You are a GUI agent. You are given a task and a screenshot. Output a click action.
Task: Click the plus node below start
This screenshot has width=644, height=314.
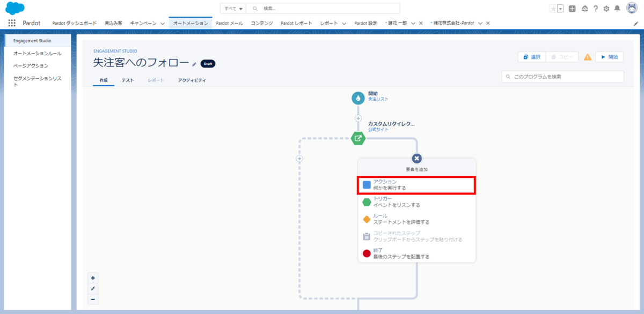click(x=358, y=118)
